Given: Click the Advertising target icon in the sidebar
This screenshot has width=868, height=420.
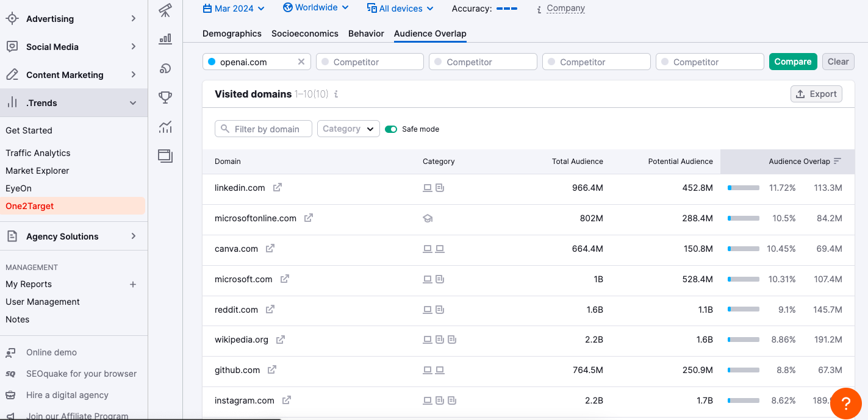Looking at the screenshot, I should pos(12,19).
